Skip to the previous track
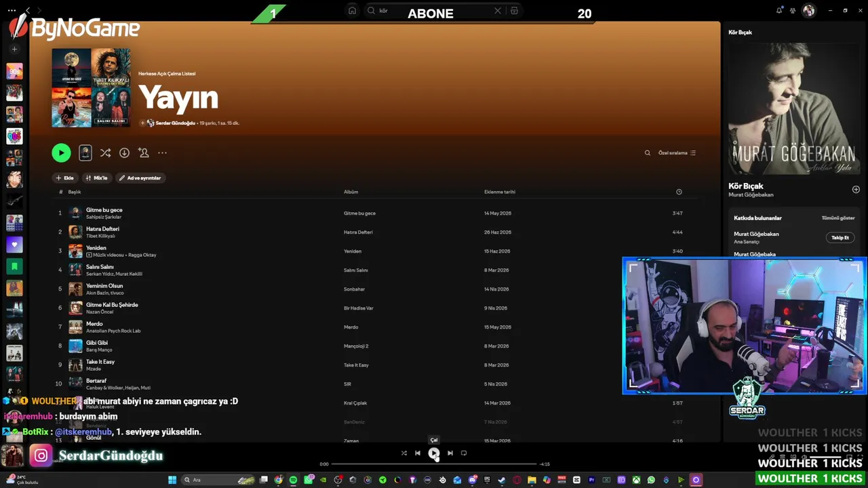Viewport: 868px width, 488px height. (418, 453)
